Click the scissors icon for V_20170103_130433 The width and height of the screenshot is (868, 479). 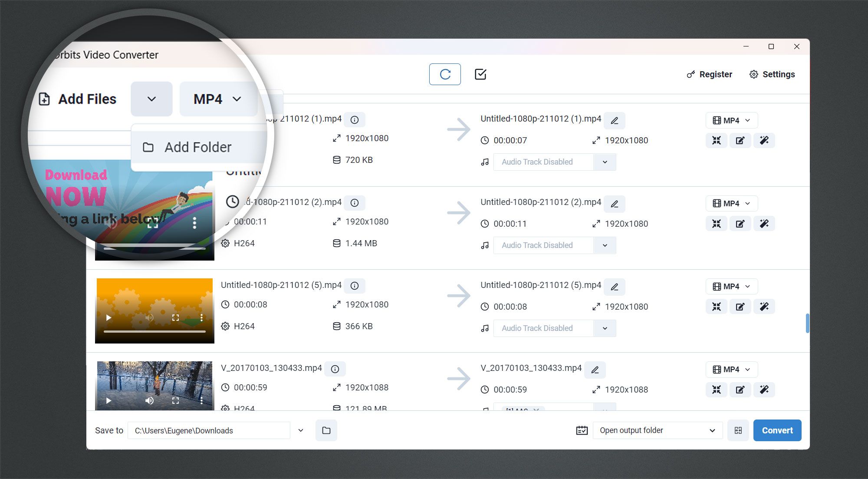coord(717,390)
